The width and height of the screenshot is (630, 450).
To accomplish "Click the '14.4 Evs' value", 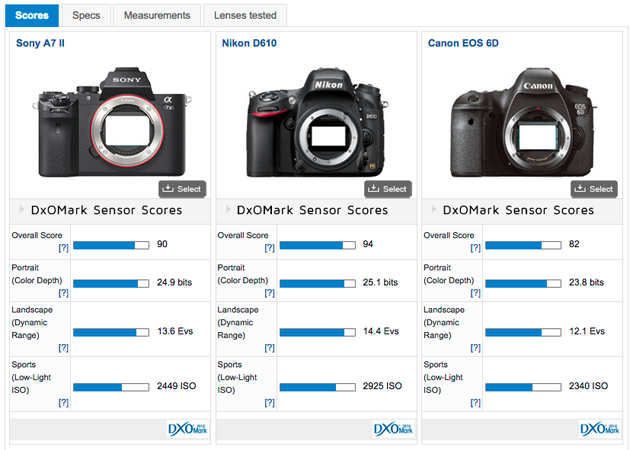I will (x=381, y=331).
